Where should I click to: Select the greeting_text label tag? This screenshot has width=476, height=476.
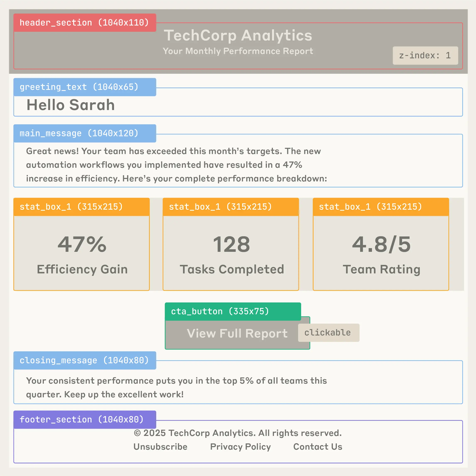[x=85, y=87]
